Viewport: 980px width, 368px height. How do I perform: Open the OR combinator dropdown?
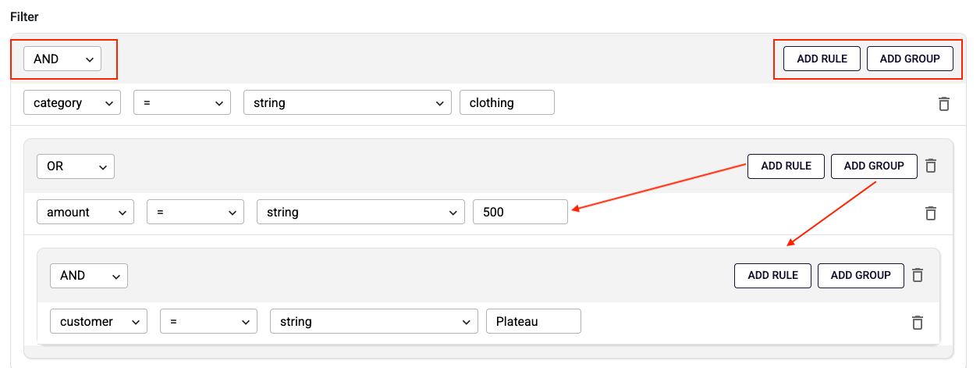tap(76, 166)
